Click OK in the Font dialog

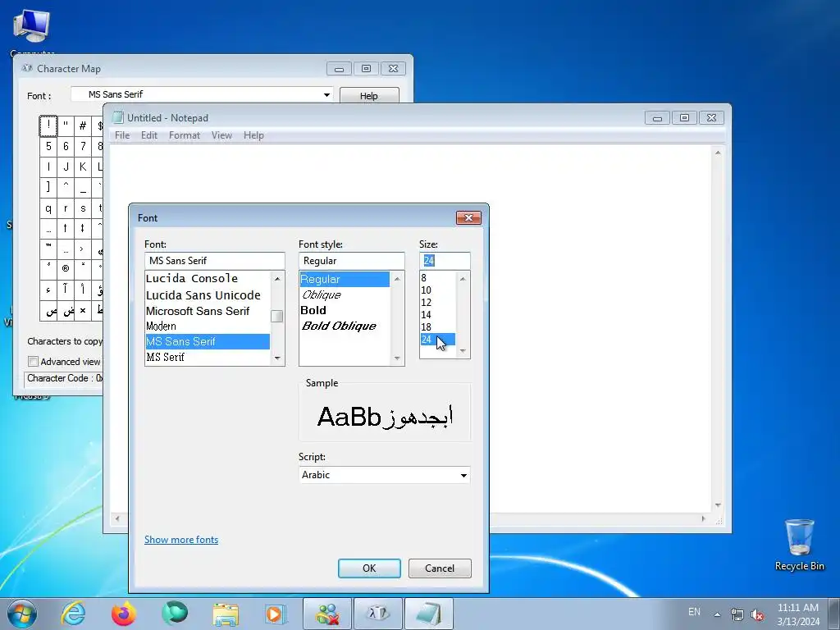coord(369,568)
